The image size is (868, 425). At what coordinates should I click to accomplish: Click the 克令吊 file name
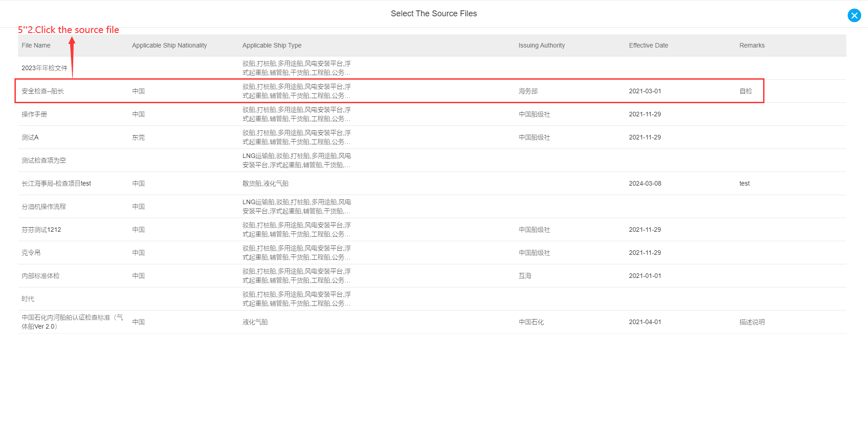[31, 253]
